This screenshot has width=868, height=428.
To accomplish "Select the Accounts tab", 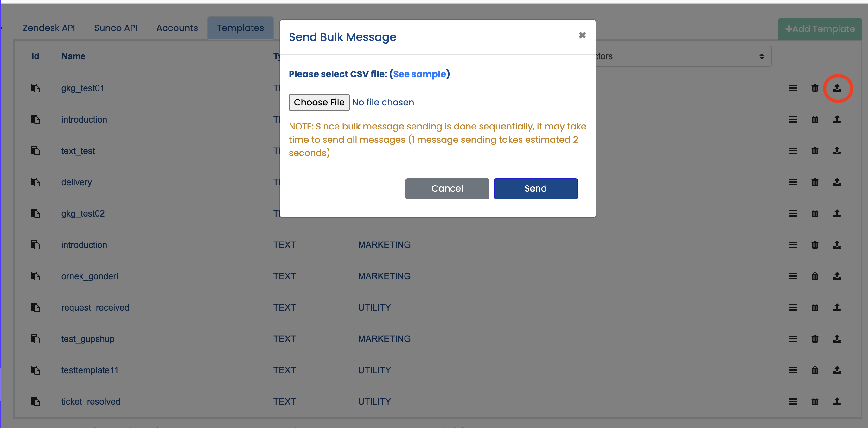I will (x=177, y=28).
